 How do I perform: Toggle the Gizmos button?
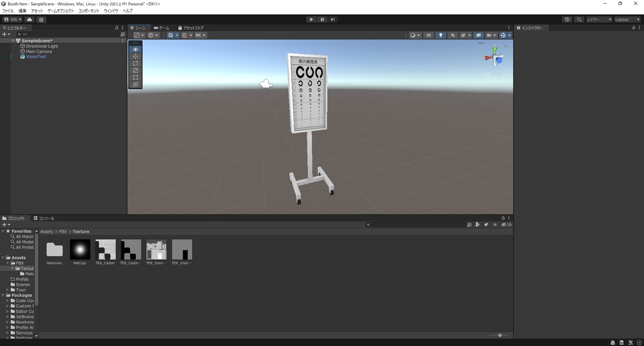coord(502,35)
